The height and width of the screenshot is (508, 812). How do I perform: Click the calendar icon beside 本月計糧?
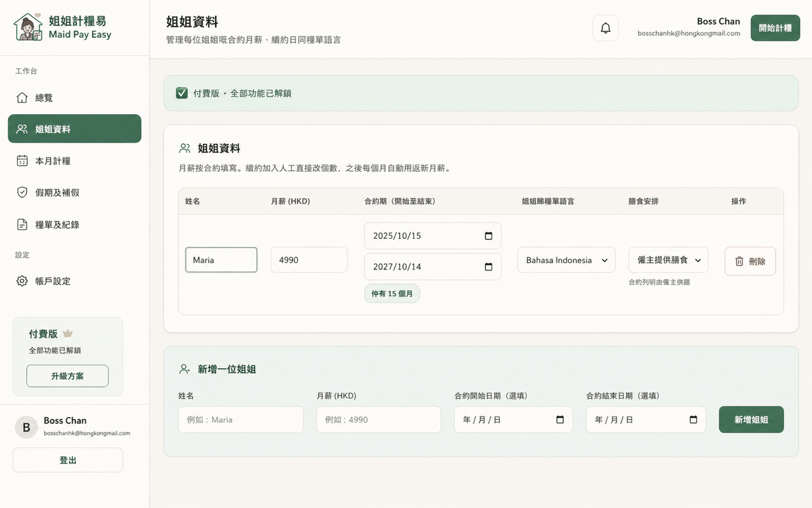[x=22, y=161]
